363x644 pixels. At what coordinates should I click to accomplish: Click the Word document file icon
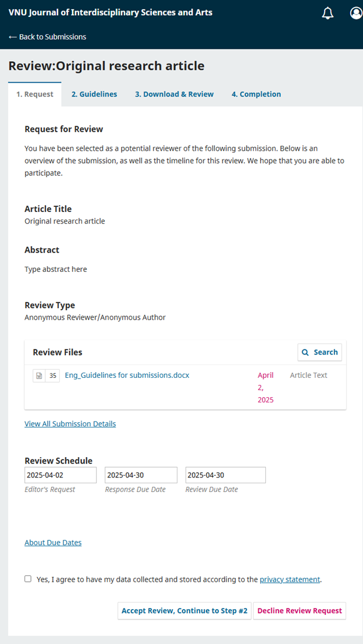39,376
